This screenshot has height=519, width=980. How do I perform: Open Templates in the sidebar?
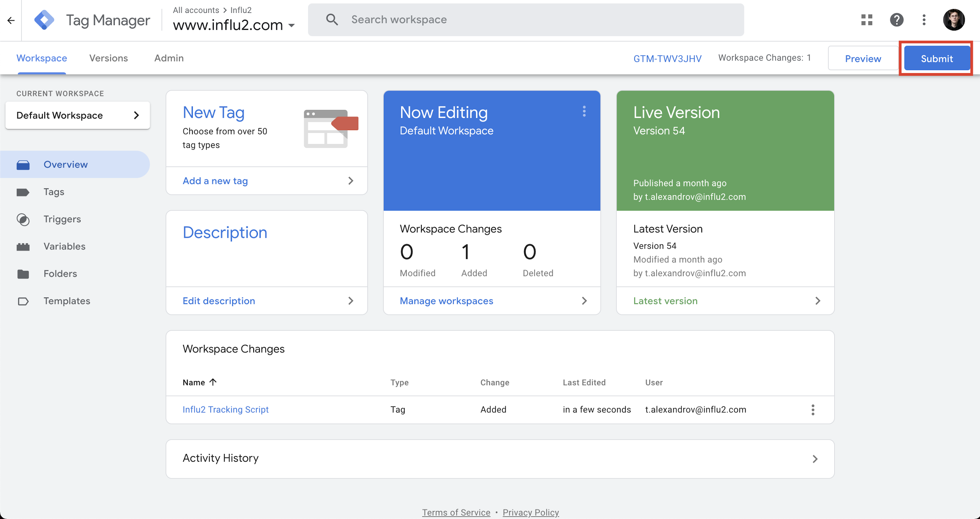pyautogui.click(x=67, y=301)
